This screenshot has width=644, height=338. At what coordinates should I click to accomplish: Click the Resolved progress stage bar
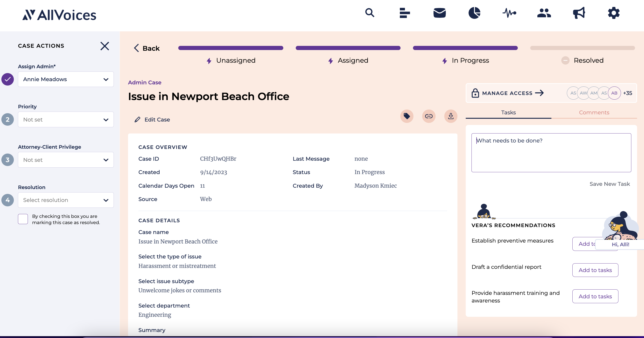pyautogui.click(x=582, y=48)
